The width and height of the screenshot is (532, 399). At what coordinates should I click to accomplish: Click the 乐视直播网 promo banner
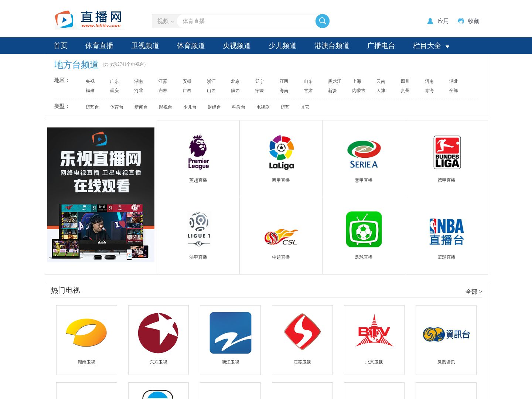click(101, 195)
